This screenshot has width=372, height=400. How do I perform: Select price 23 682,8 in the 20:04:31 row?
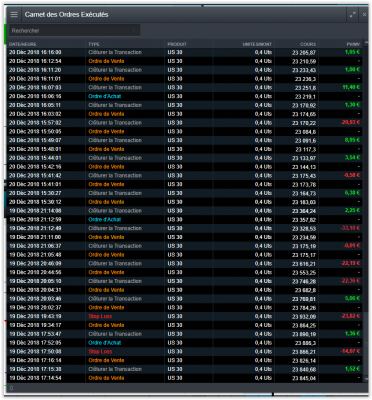coord(305,290)
